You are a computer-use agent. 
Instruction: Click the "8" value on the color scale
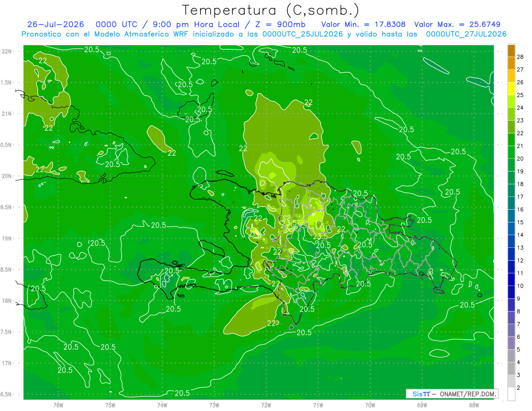click(519, 312)
